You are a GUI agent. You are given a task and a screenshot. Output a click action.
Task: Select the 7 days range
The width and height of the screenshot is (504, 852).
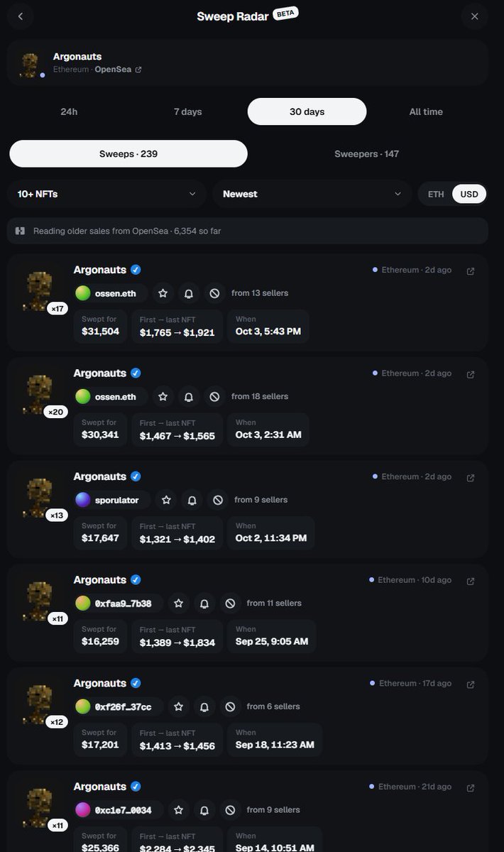[x=188, y=111]
